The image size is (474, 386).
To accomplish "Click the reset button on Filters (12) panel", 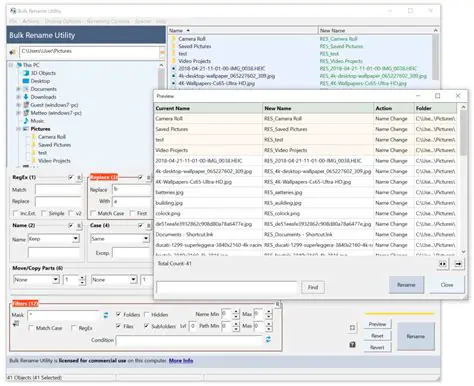I will point(277,304).
